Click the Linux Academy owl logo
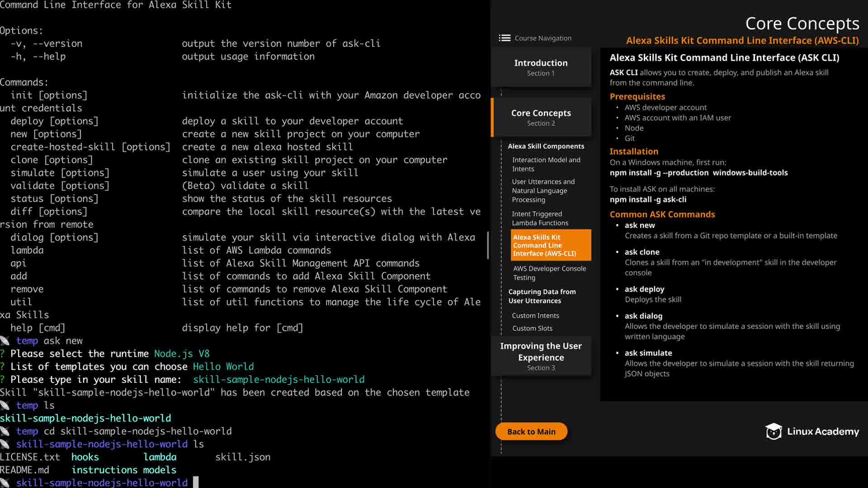 point(774,432)
